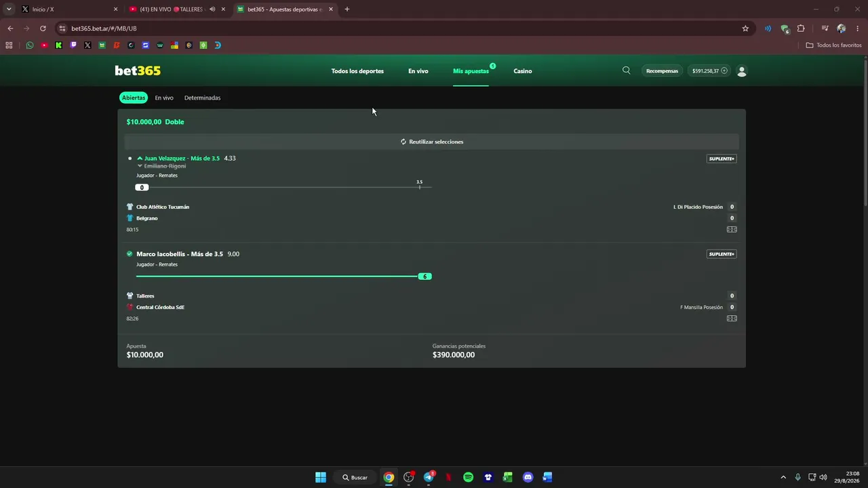Open a new browser tab
This screenshot has width=868, height=488.
pyautogui.click(x=347, y=9)
